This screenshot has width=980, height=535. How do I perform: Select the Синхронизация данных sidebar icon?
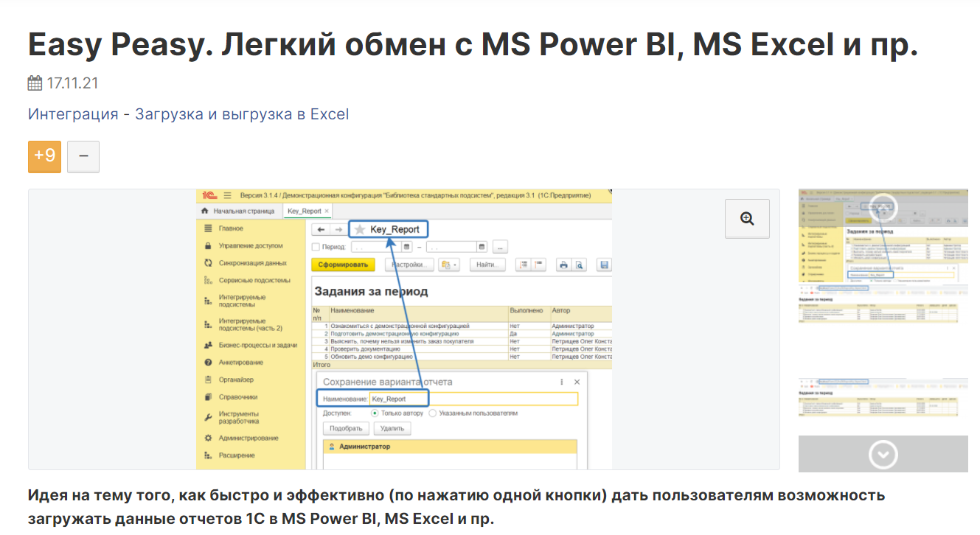(x=209, y=262)
